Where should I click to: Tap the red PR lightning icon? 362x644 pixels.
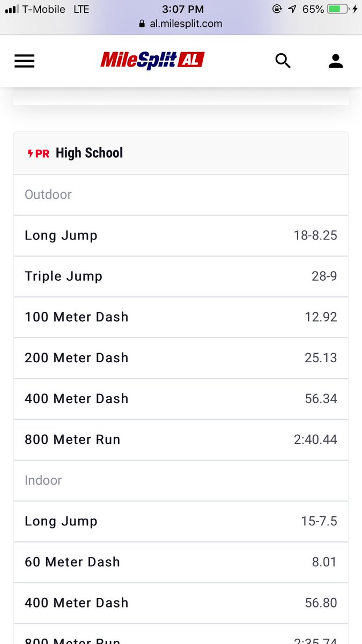click(39, 153)
